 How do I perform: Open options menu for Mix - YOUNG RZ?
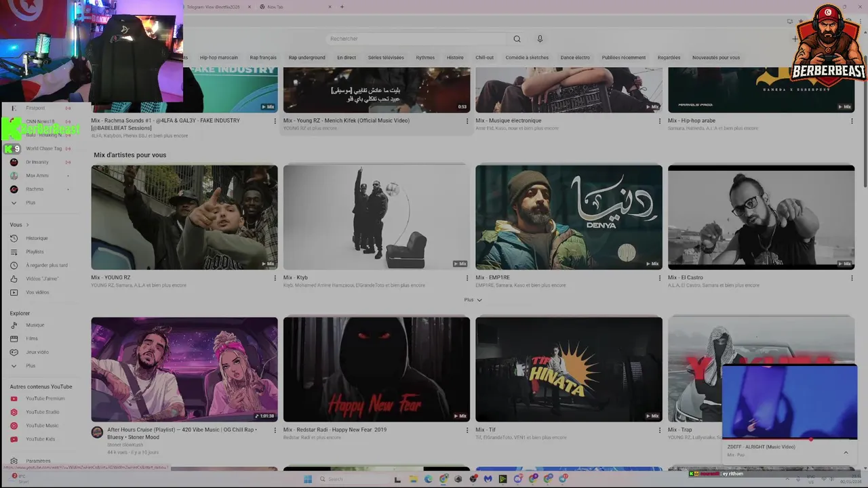(275, 278)
